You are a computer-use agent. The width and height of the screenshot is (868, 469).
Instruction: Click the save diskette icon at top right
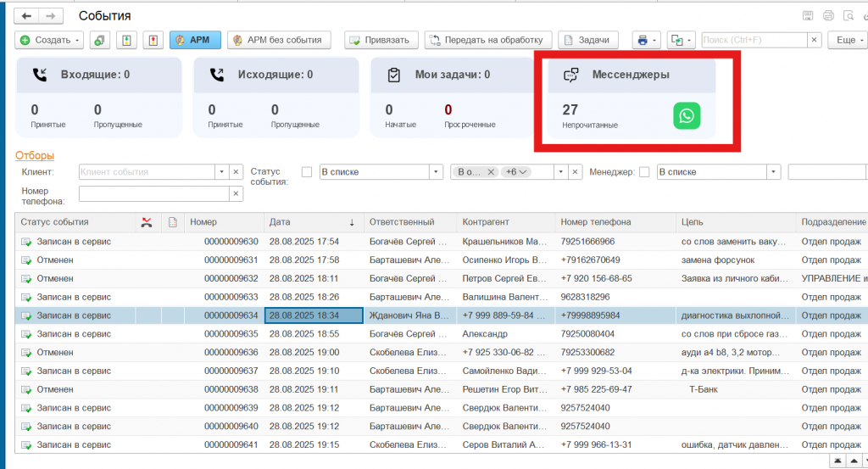[x=808, y=16]
